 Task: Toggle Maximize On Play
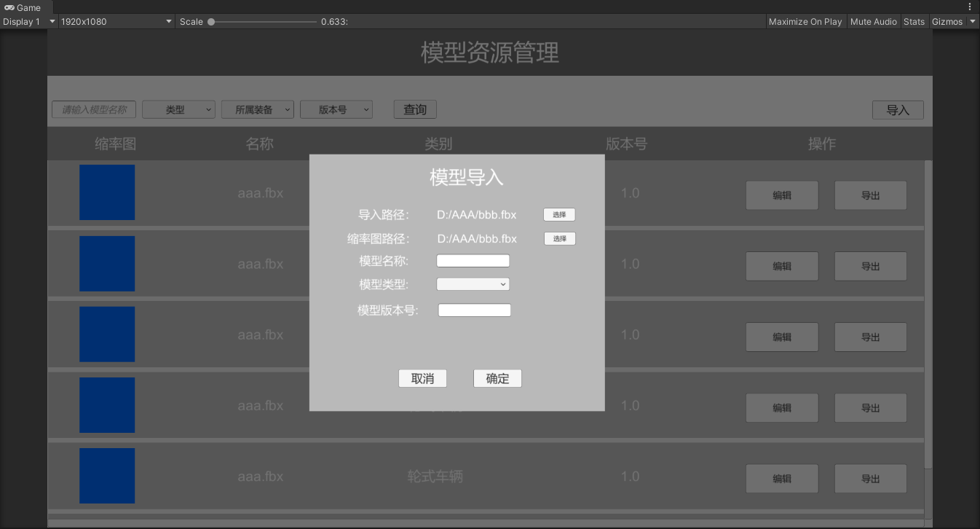(x=805, y=22)
